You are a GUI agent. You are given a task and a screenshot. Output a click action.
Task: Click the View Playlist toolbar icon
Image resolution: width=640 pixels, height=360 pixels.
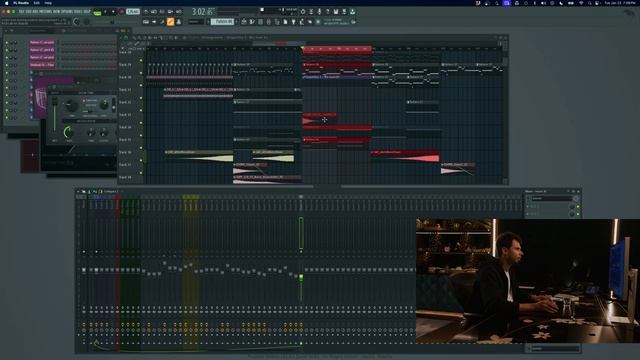244,22
